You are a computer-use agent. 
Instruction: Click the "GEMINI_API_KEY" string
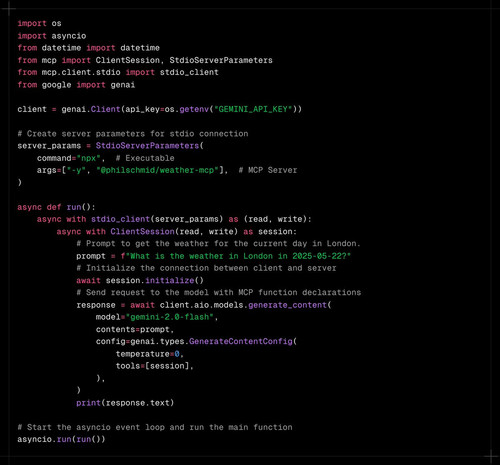coord(253,109)
